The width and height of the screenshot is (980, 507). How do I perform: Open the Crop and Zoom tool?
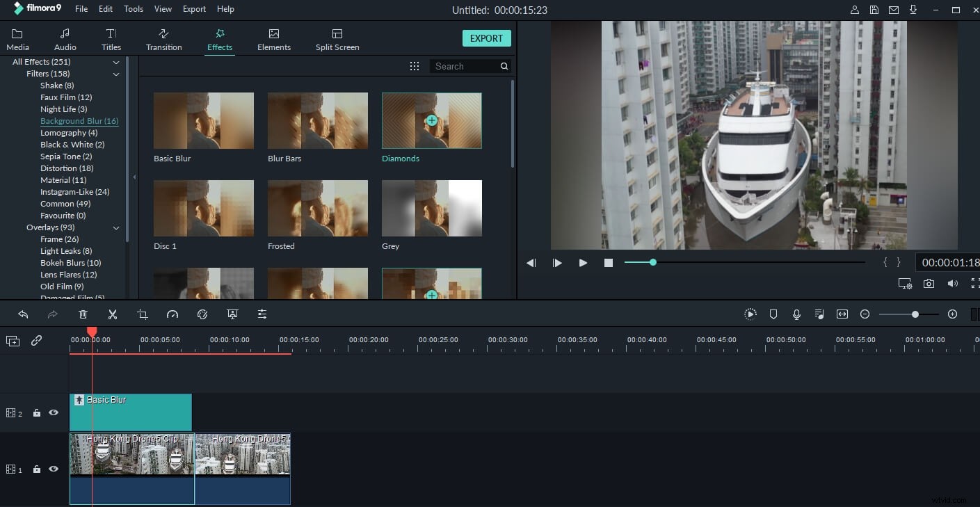(143, 314)
